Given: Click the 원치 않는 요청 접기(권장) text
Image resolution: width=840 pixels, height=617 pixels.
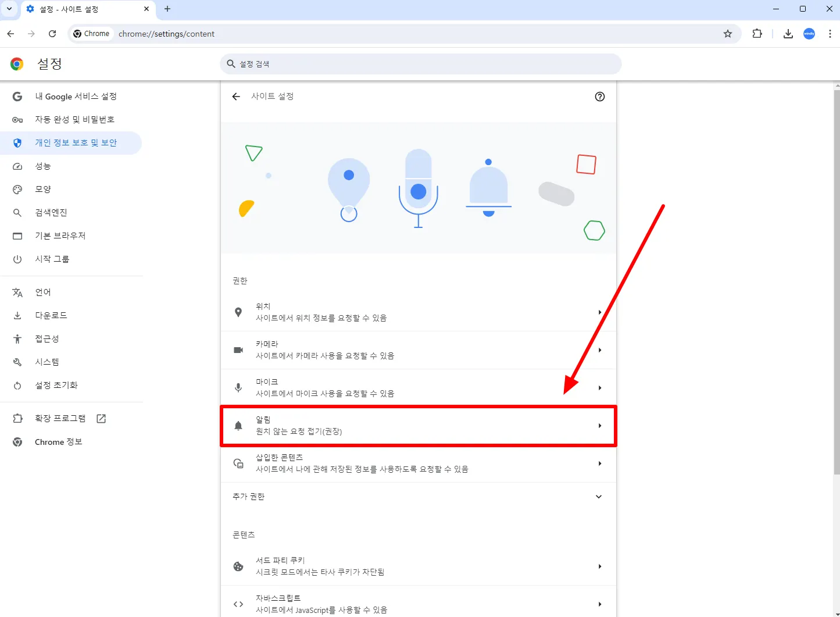Looking at the screenshot, I should 299,431.
